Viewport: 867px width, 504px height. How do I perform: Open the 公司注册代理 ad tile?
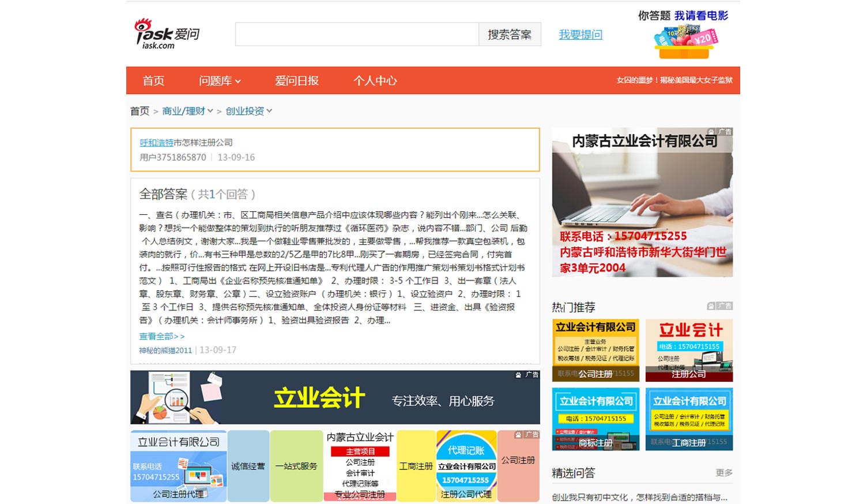click(178, 466)
